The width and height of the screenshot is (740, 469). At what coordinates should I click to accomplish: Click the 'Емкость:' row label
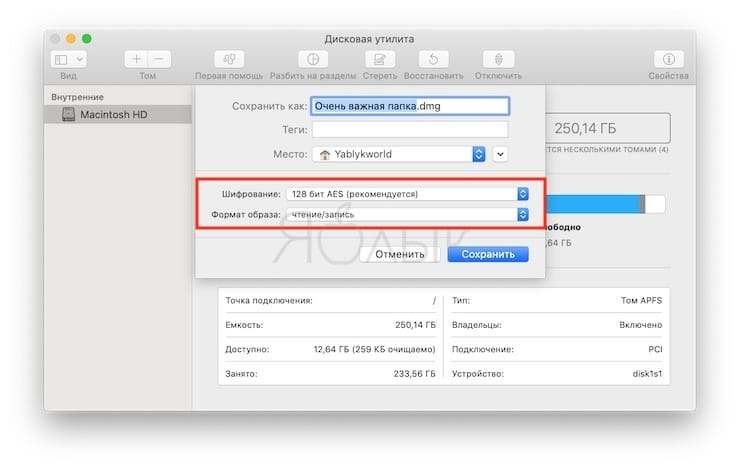coord(244,325)
